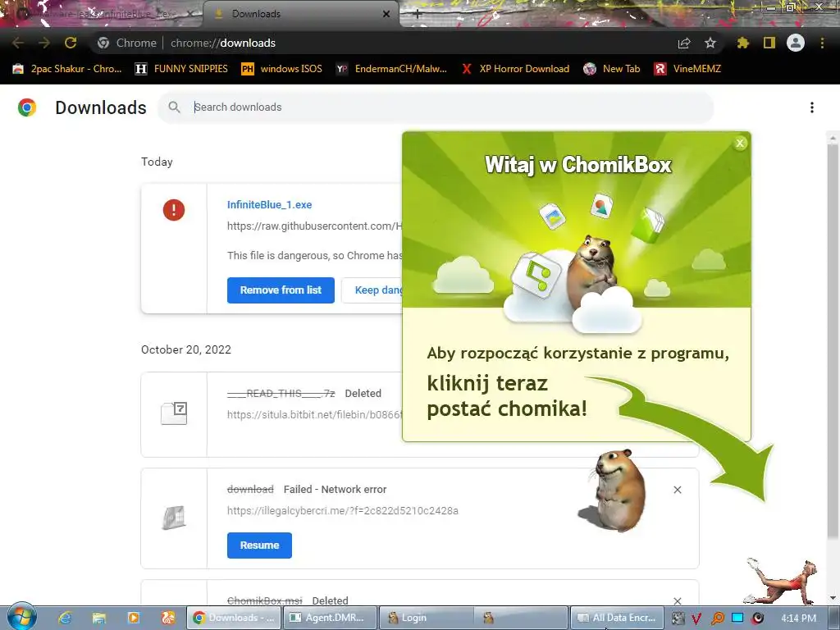
Task: Open the New Tab bookmark
Action: pyautogui.click(x=612, y=69)
